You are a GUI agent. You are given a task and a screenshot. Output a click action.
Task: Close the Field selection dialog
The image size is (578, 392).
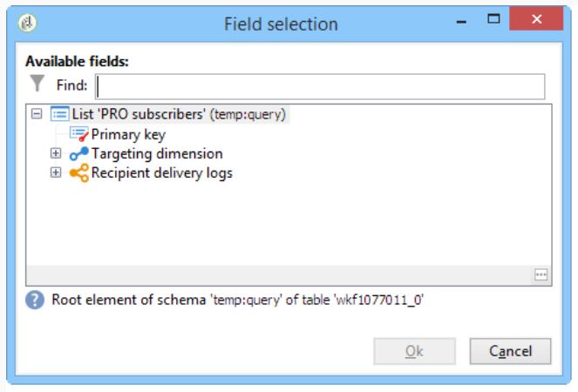click(x=536, y=18)
